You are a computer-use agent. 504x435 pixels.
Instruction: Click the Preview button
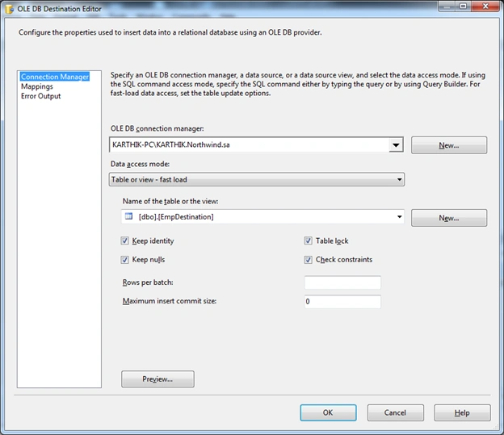pos(157,379)
